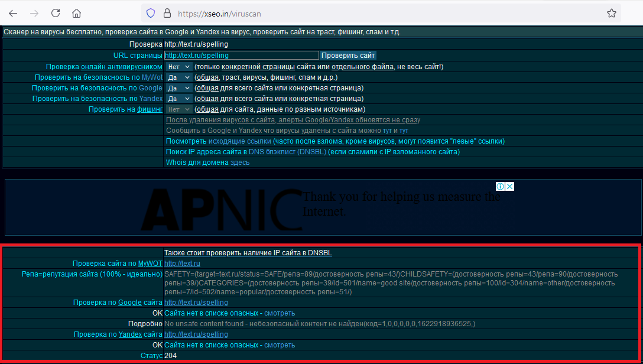Screen dimensions: 643x364
Task: Open the MyWot safety check dropdown
Action: coord(178,77)
